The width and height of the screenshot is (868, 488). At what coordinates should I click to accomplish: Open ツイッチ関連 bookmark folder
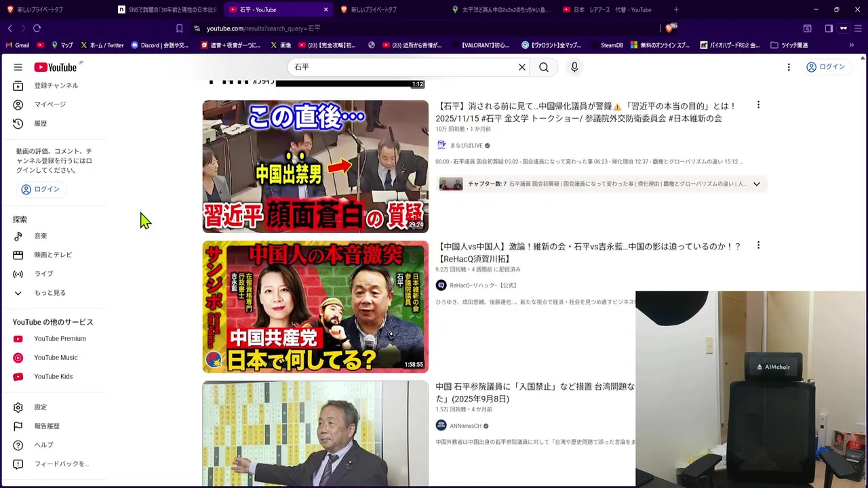tap(789, 45)
